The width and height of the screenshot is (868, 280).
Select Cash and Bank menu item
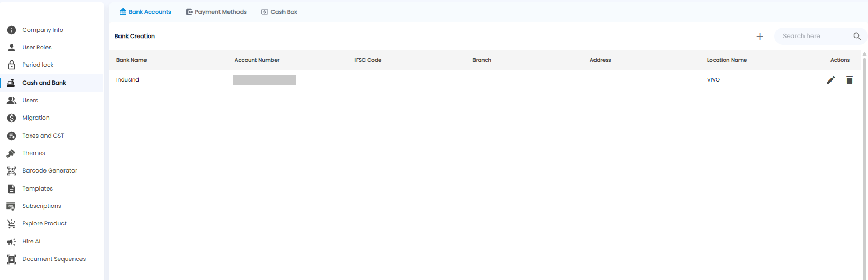click(x=52, y=83)
